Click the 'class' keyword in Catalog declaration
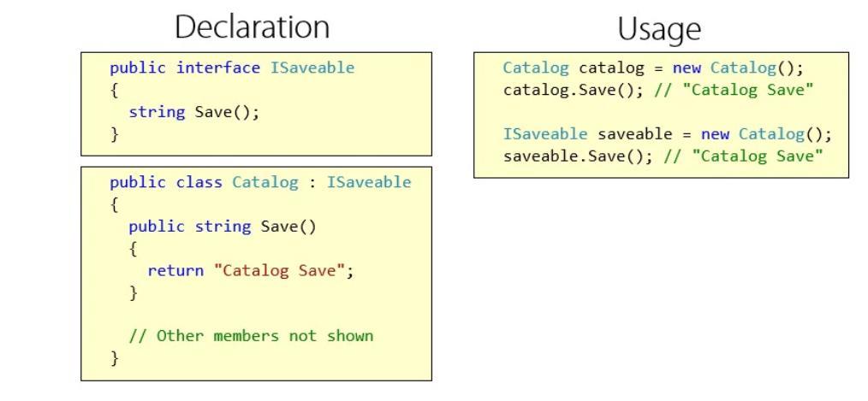 pos(199,182)
